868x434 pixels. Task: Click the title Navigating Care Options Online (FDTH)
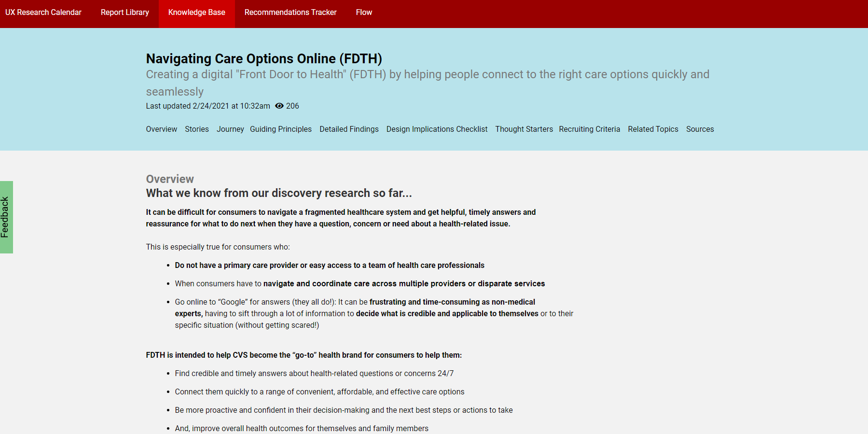click(264, 59)
